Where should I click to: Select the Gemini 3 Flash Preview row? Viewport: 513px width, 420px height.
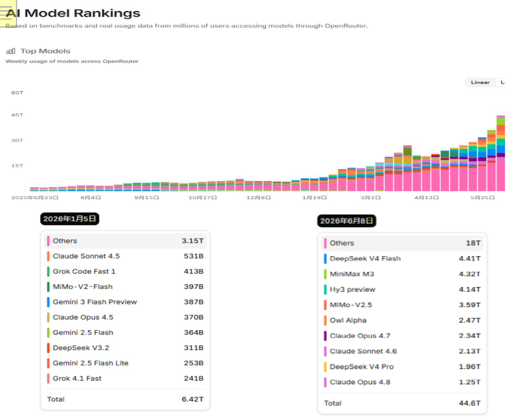pyautogui.click(x=125, y=302)
